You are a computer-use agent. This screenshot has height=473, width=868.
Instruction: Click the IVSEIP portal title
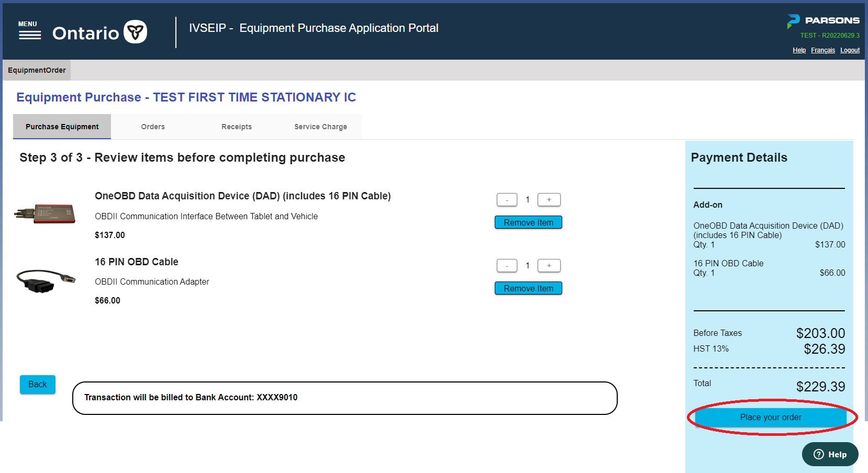[314, 28]
